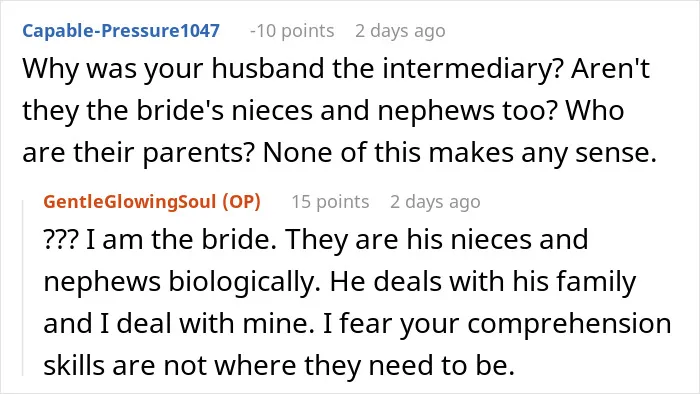Click phrase "He deals with his family"
Viewport: 700px width, 394px height.
[483, 282]
